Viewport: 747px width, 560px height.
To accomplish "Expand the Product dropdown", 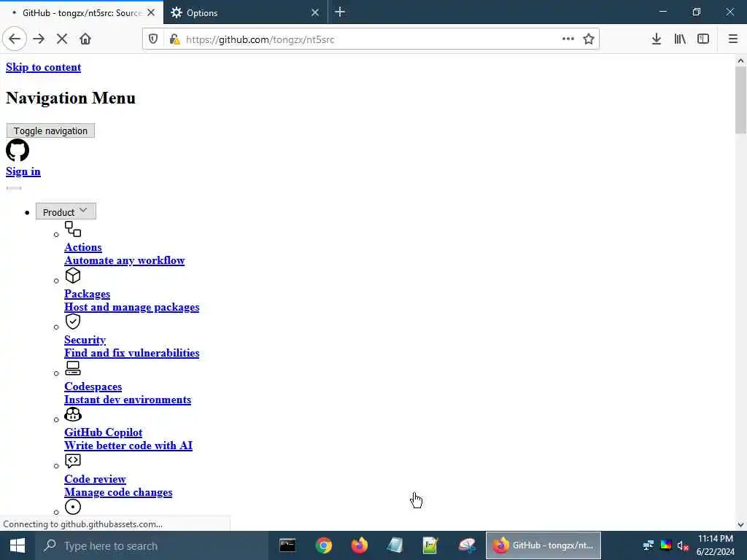I will pyautogui.click(x=66, y=211).
